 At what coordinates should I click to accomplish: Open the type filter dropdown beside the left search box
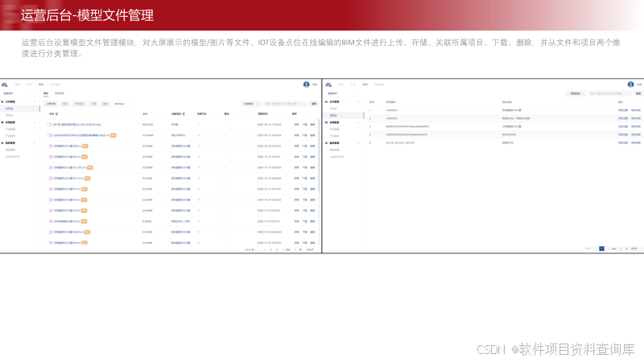pos(251,104)
